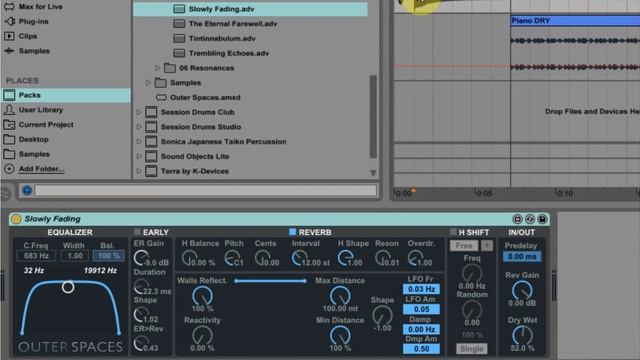Toggle the Slowly Fading device activator

(16, 219)
